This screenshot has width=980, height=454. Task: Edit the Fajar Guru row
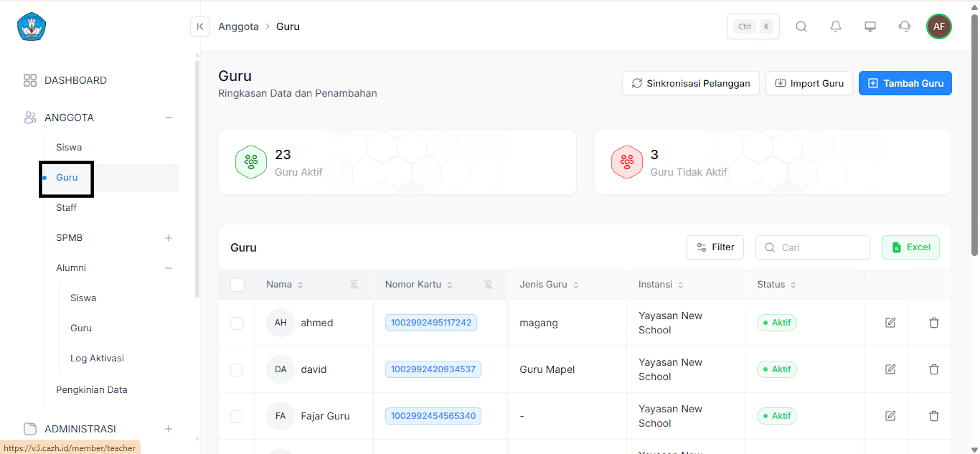pyautogui.click(x=890, y=416)
